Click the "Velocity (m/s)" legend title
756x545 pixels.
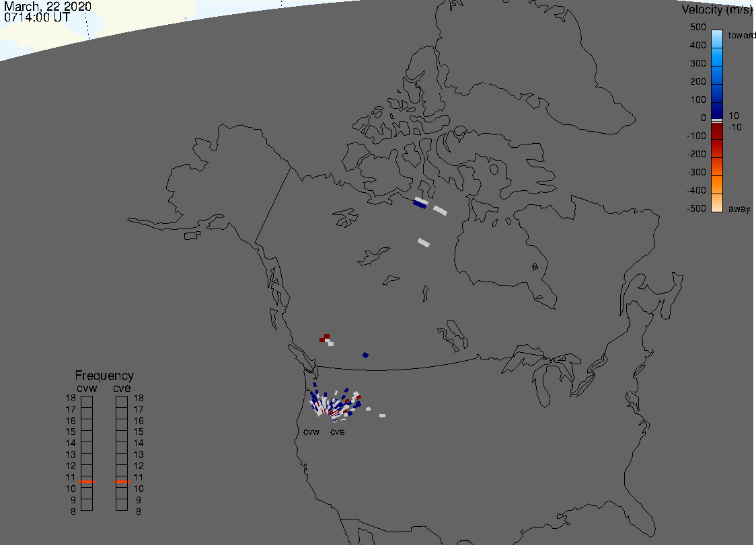click(718, 10)
